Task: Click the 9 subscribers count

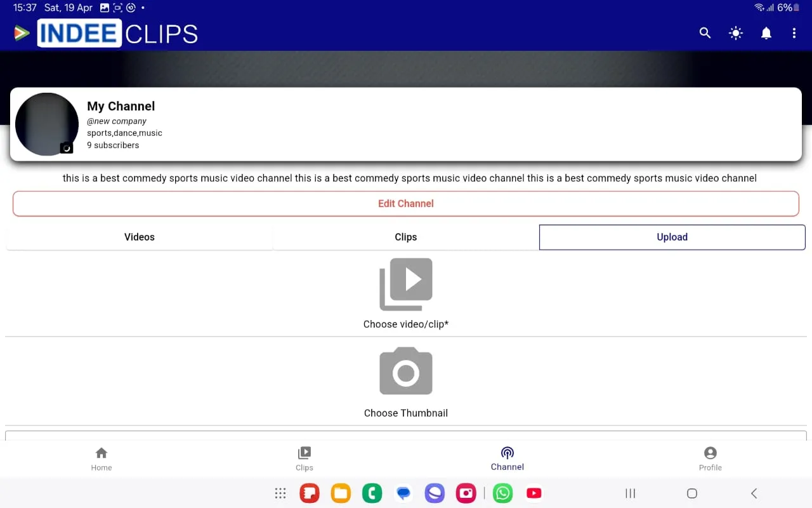Action: pos(113,145)
